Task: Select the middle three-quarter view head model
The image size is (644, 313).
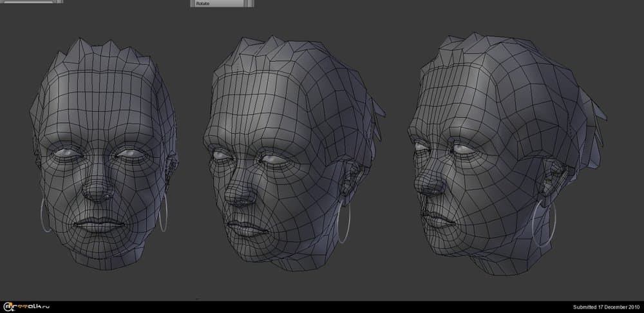Action: click(294, 154)
